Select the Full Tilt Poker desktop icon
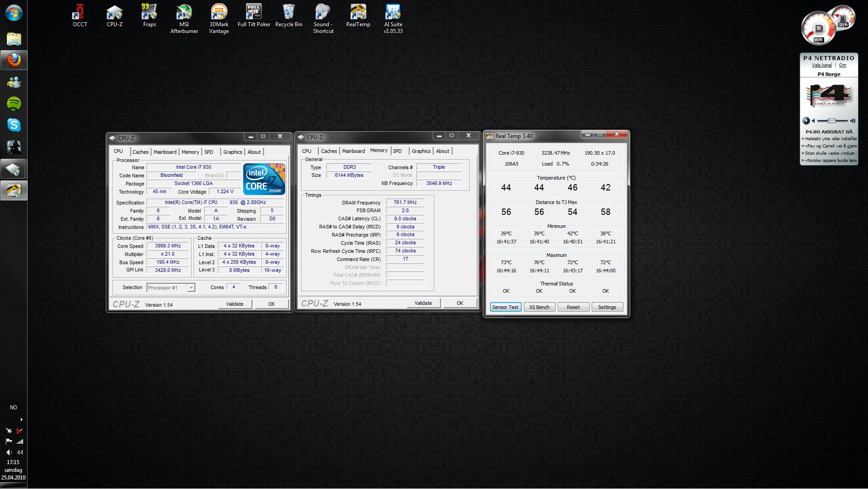 254,16
